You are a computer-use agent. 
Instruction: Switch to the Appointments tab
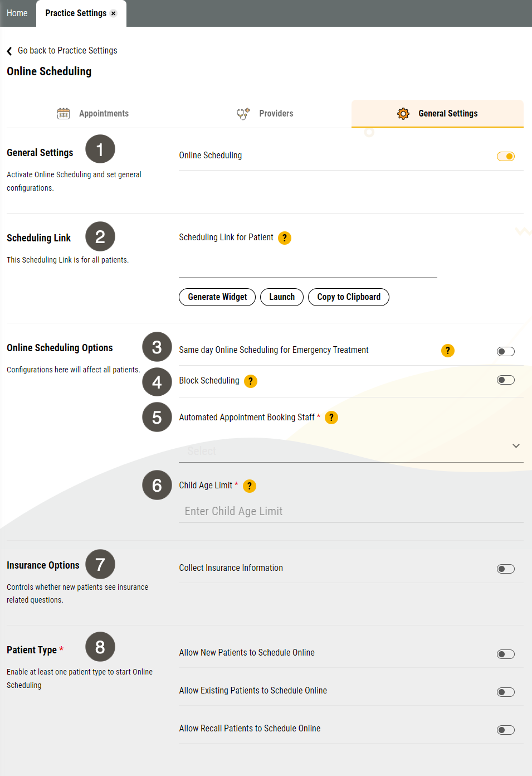(93, 114)
